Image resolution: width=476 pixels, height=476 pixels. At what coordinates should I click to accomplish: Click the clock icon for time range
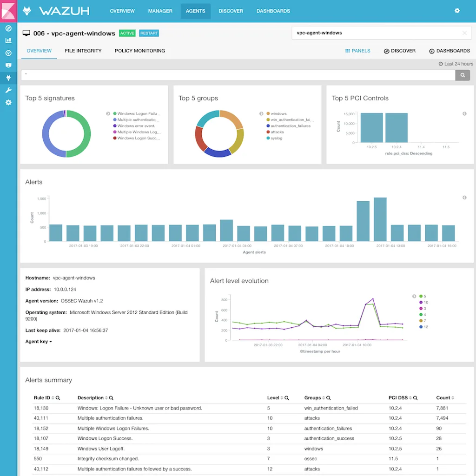[441, 64]
